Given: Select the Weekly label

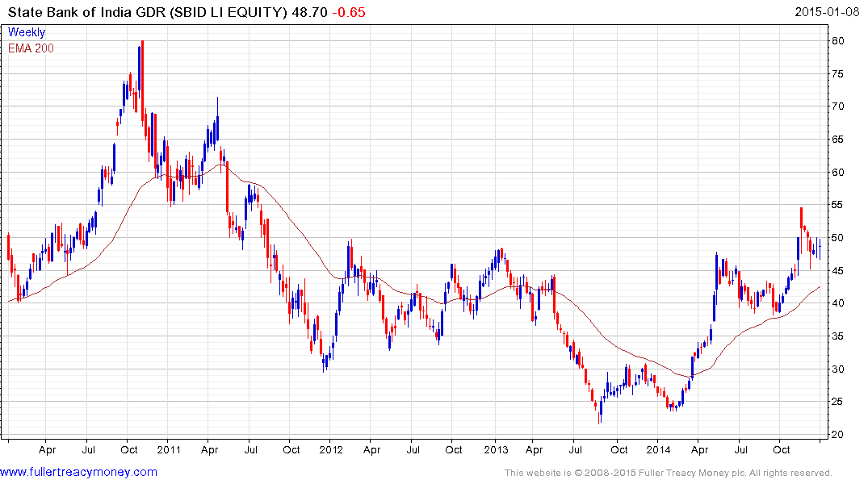Looking at the screenshot, I should coord(27,32).
